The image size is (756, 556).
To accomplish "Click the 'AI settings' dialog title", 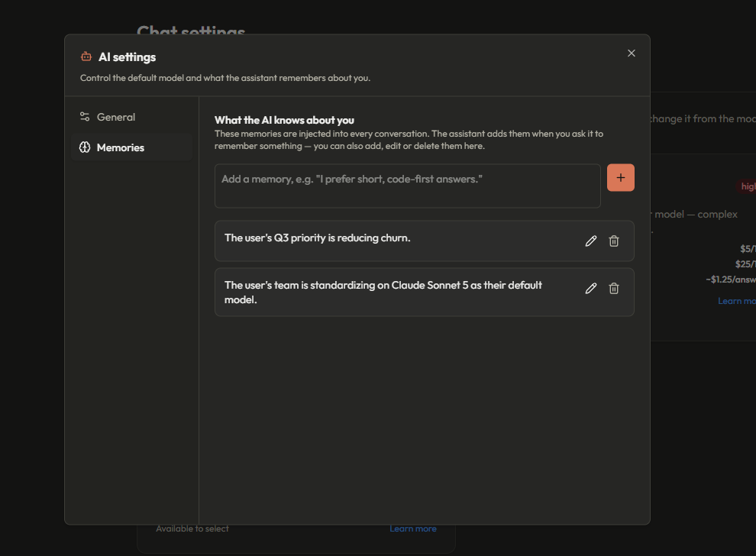I will click(127, 57).
